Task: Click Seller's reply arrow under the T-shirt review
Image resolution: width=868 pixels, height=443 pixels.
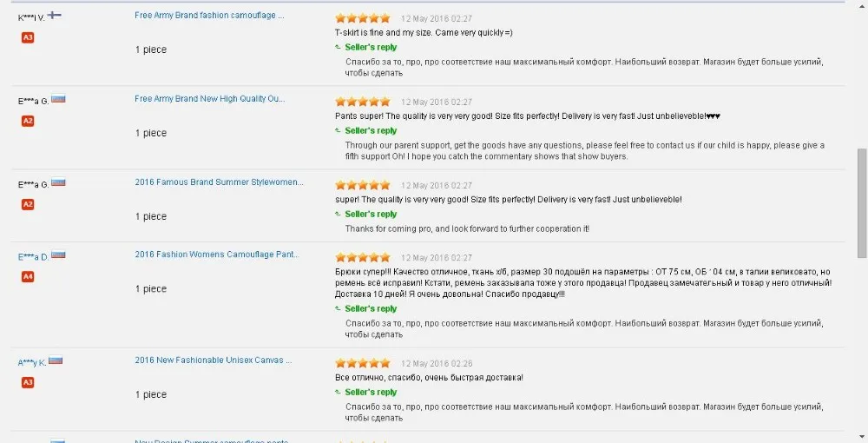Action: [x=338, y=47]
